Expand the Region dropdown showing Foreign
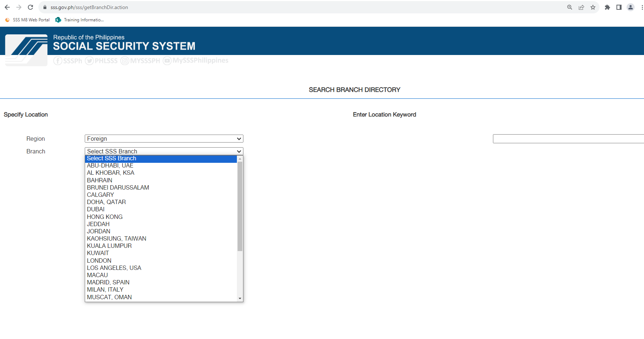This screenshot has width=644, height=339. tap(164, 139)
